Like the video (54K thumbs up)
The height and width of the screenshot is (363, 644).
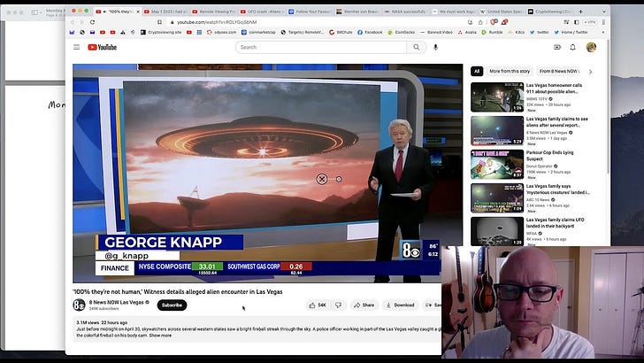pos(317,305)
